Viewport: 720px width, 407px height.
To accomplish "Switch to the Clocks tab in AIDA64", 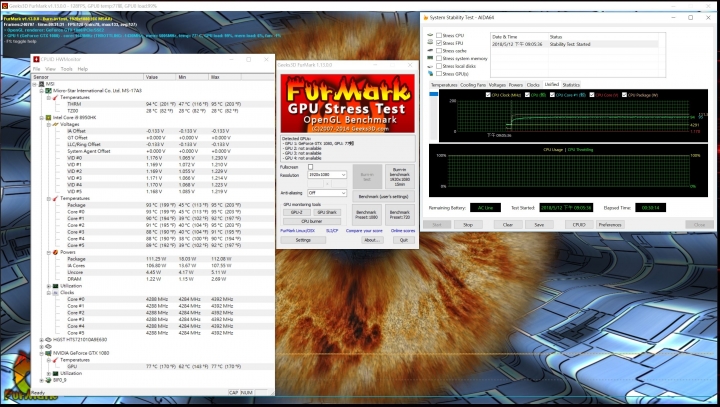I will click(533, 85).
